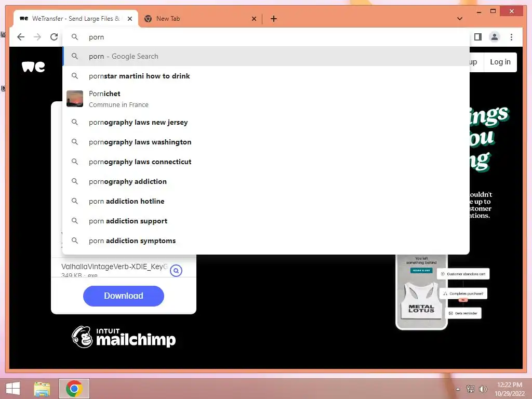The height and width of the screenshot is (399, 532).
Task: Select the 'addiction symptoms' suggestion
Action: [x=265, y=241]
